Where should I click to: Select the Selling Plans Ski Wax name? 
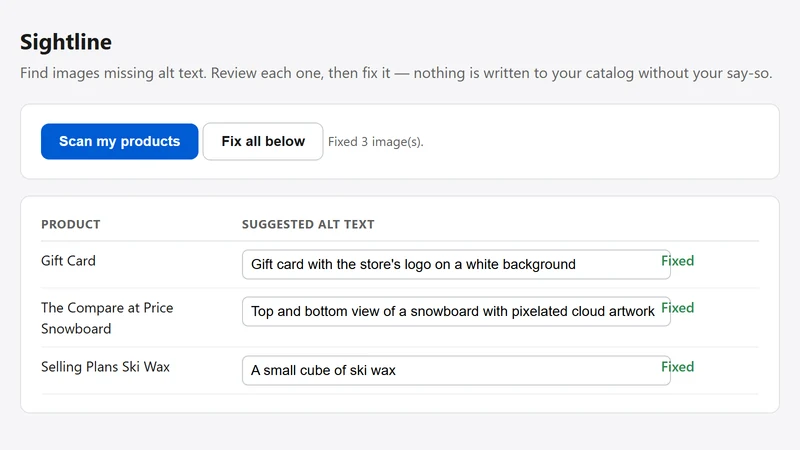(106, 367)
